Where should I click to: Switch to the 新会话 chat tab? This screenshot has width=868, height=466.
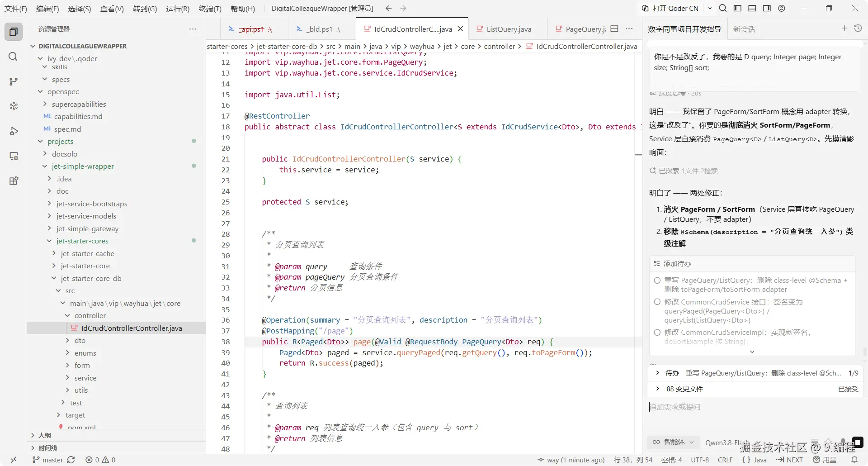[x=744, y=29]
